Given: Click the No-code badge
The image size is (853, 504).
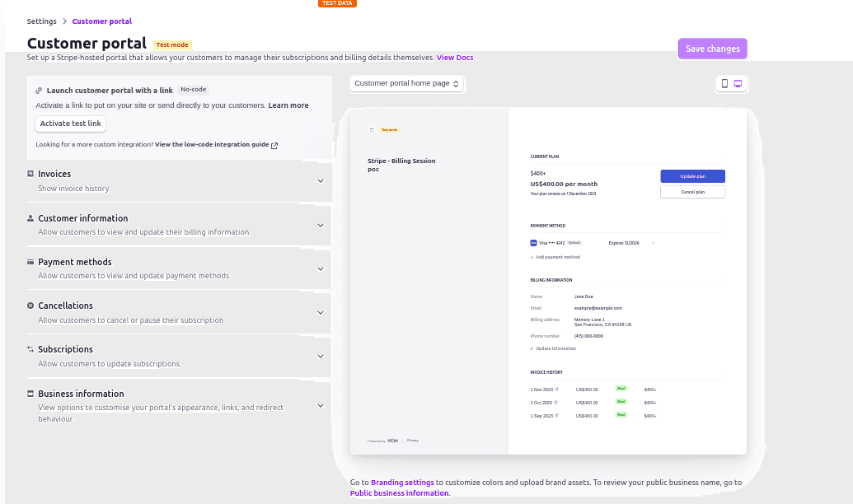Looking at the screenshot, I should (x=193, y=90).
